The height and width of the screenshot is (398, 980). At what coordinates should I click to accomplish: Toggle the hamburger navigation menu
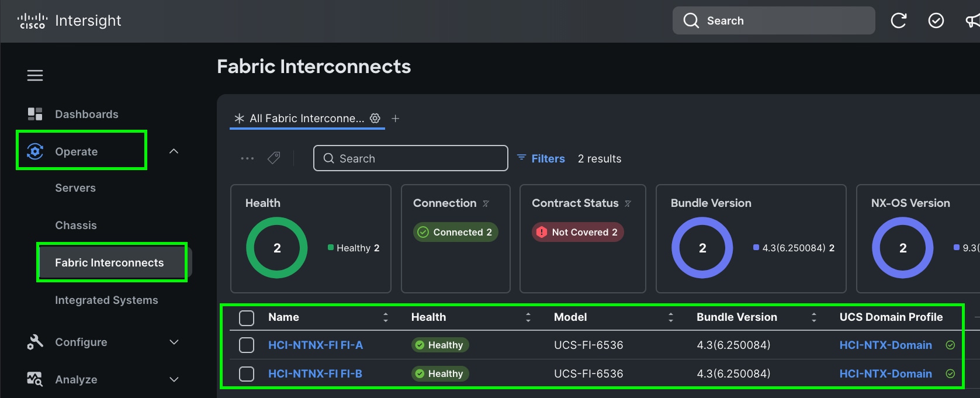point(35,75)
